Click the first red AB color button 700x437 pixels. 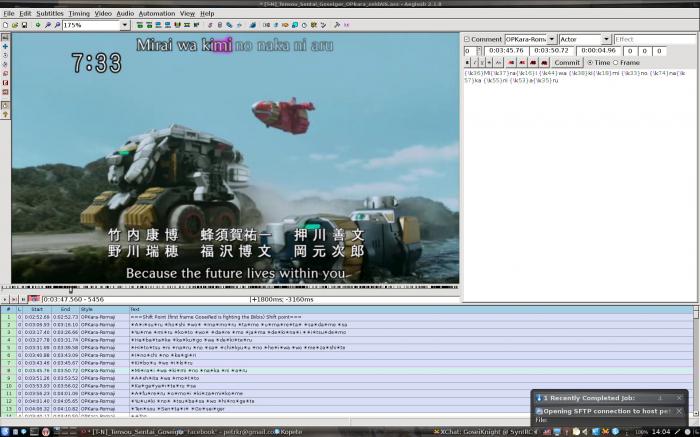point(511,63)
